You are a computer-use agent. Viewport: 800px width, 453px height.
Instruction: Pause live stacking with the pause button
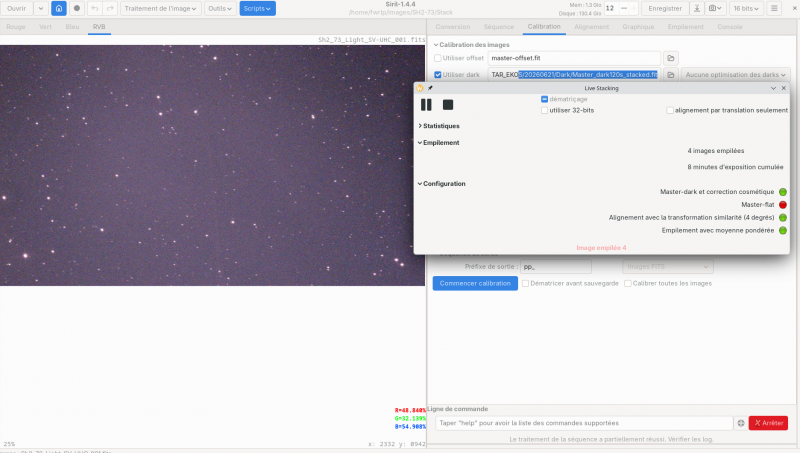click(x=426, y=105)
